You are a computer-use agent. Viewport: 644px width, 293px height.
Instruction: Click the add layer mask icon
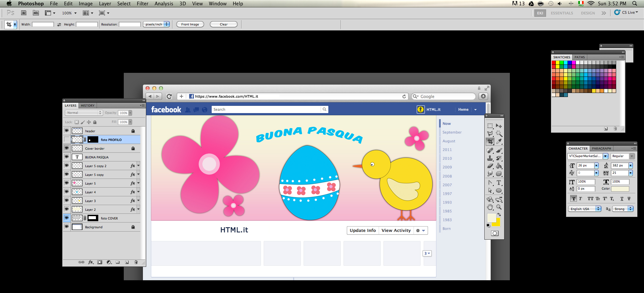point(100,262)
